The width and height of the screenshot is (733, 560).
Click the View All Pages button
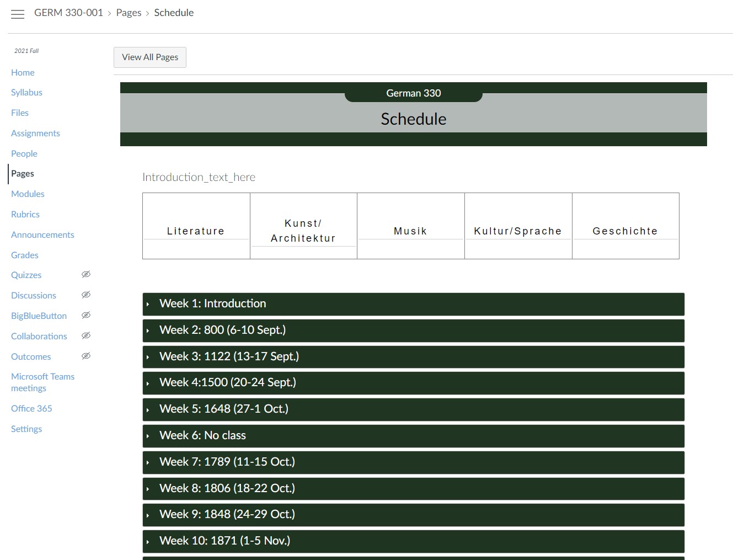coord(150,57)
